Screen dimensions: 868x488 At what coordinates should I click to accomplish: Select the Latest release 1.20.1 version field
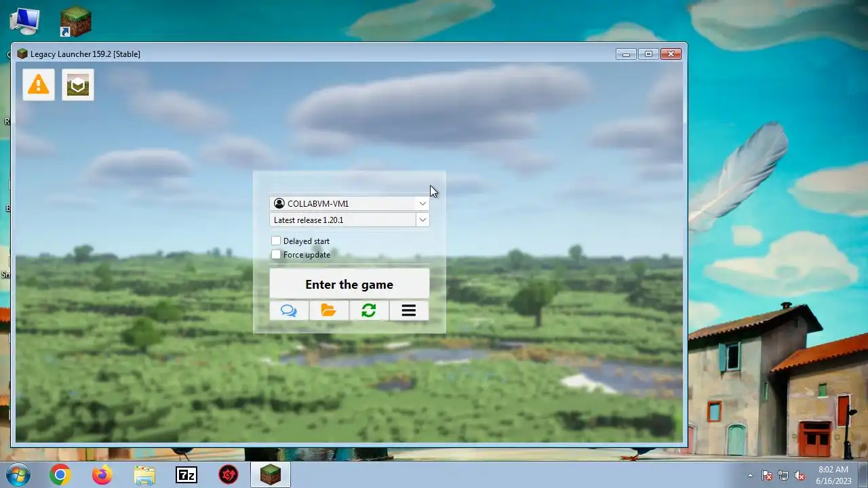pyautogui.click(x=349, y=220)
